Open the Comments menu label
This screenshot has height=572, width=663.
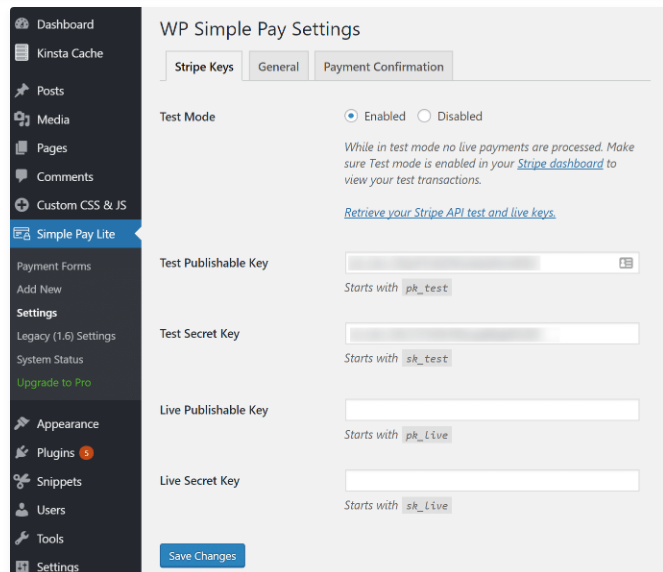point(65,177)
